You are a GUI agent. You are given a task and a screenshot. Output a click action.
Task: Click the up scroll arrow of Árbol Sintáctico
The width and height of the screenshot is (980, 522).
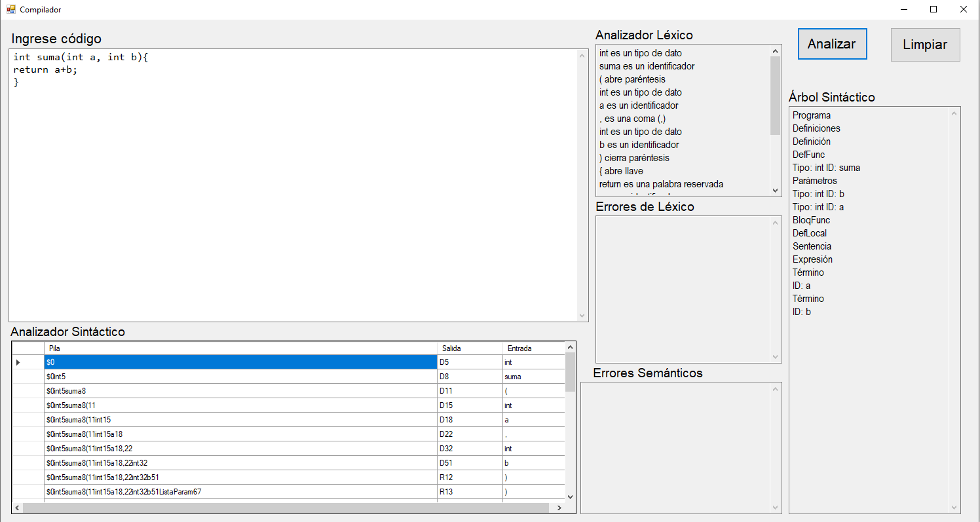click(954, 113)
